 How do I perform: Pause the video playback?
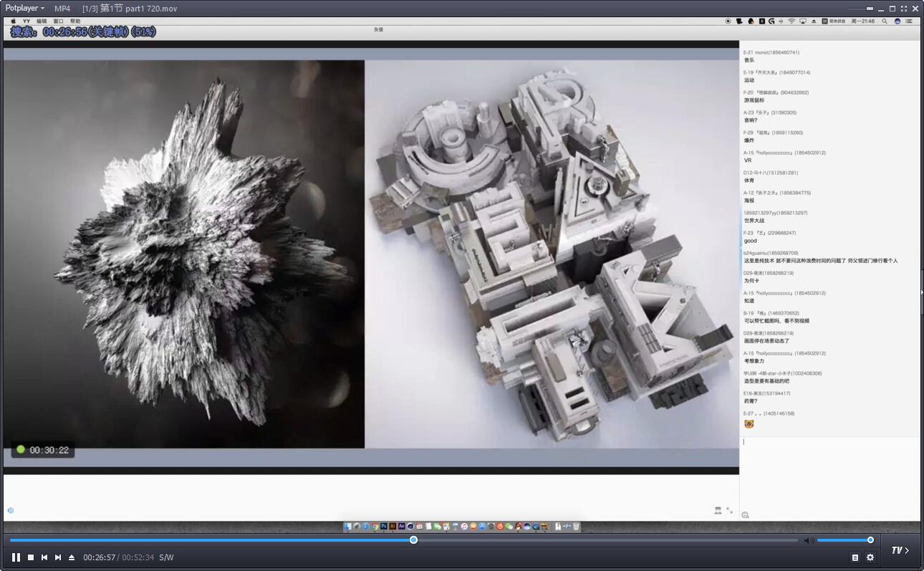point(16,557)
